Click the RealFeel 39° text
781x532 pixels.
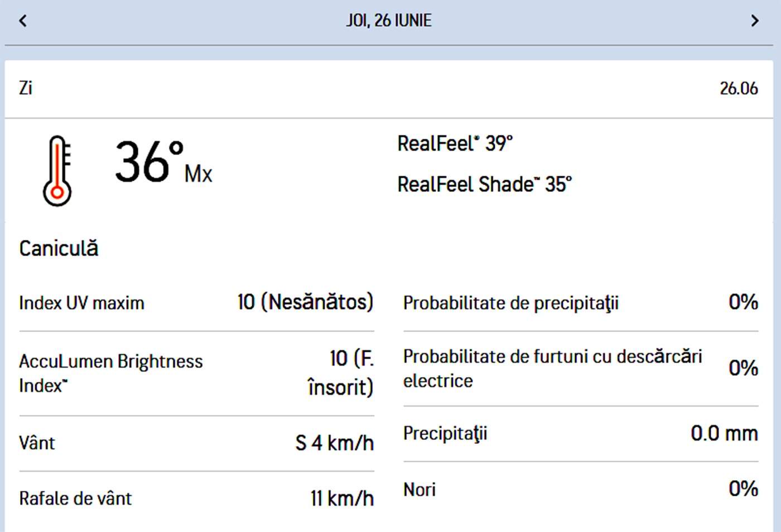[455, 144]
